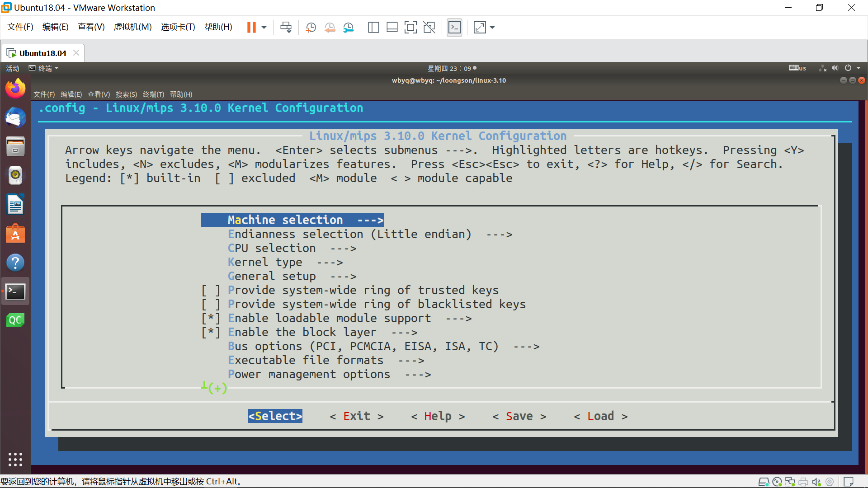Enter VMware full screen mode icon
Viewport: 868px width, 488px height.
click(410, 28)
